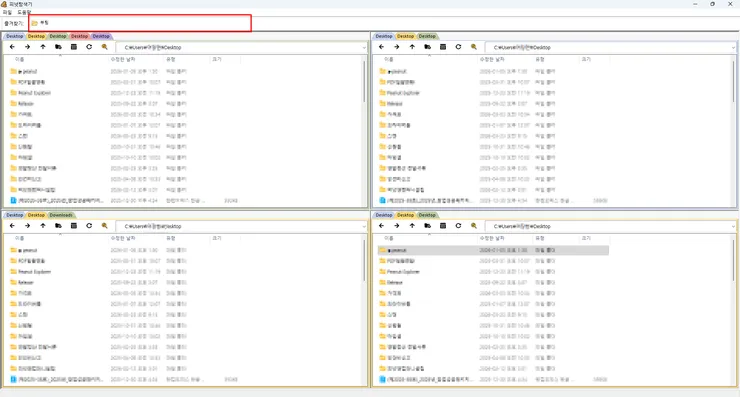Screen dimensions: 740x397
Task: Click new folder icon in bottom-left pane
Action: point(58,226)
